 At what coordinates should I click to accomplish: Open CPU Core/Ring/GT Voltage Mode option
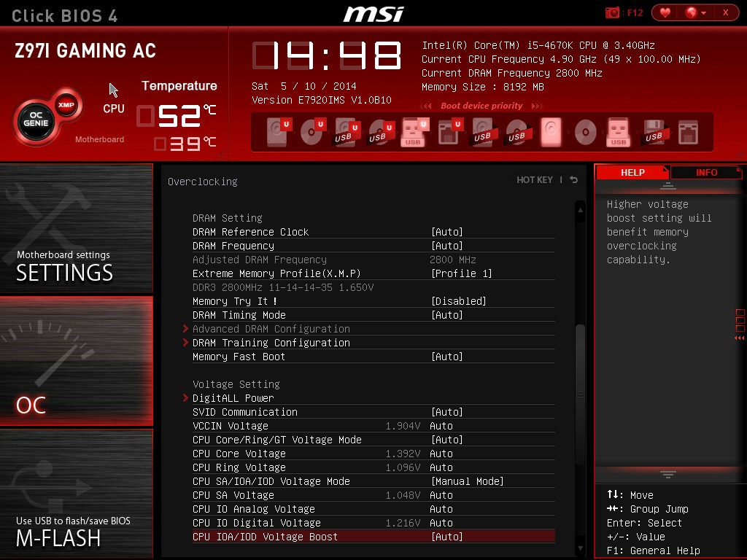[447, 440]
